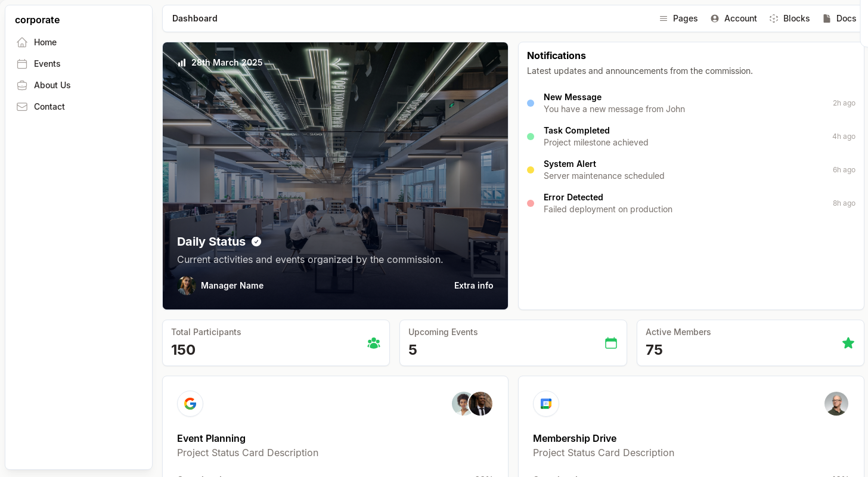Click the green star icon in Active Members
The height and width of the screenshot is (477, 868).
click(x=848, y=343)
